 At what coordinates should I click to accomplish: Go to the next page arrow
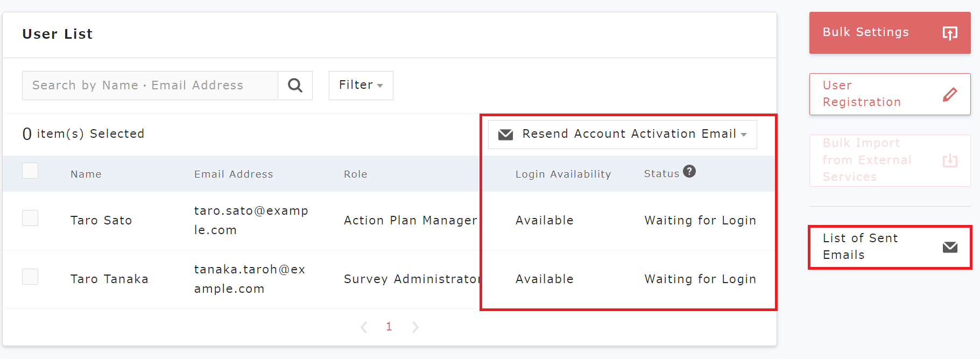[415, 327]
